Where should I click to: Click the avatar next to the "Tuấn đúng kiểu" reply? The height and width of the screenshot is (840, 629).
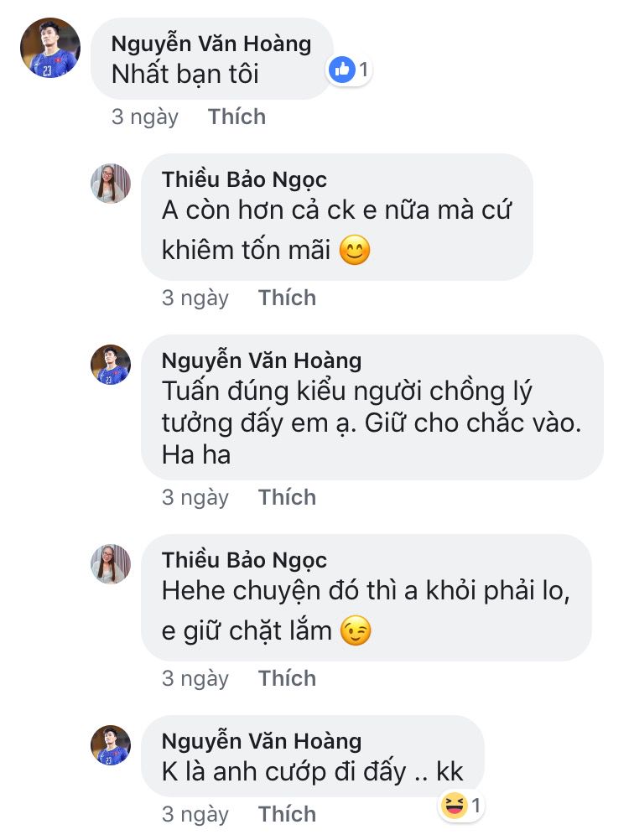pyautogui.click(x=111, y=365)
